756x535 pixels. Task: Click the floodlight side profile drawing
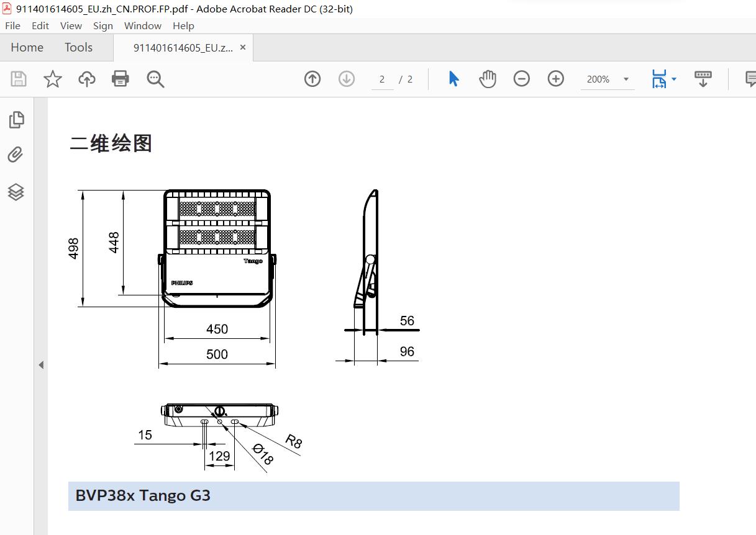367,248
